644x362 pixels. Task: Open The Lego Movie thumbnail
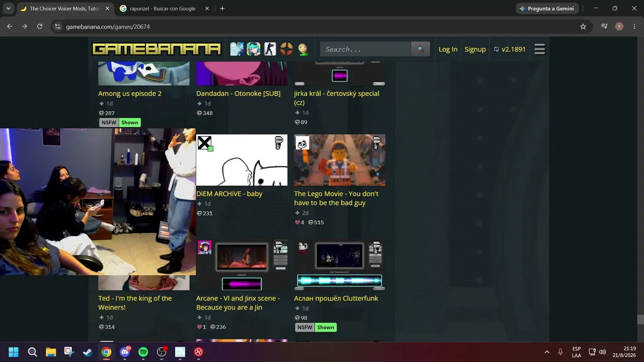pos(340,160)
